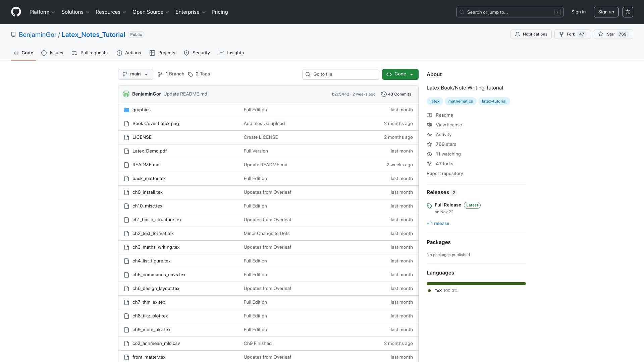
Task: Focus the Go to file field
Action: (341, 74)
